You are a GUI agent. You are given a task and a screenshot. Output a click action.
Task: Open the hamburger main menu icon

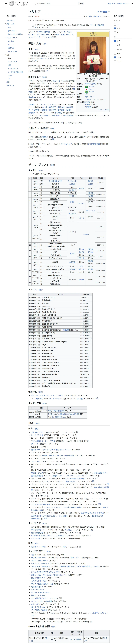(x=6, y=4)
